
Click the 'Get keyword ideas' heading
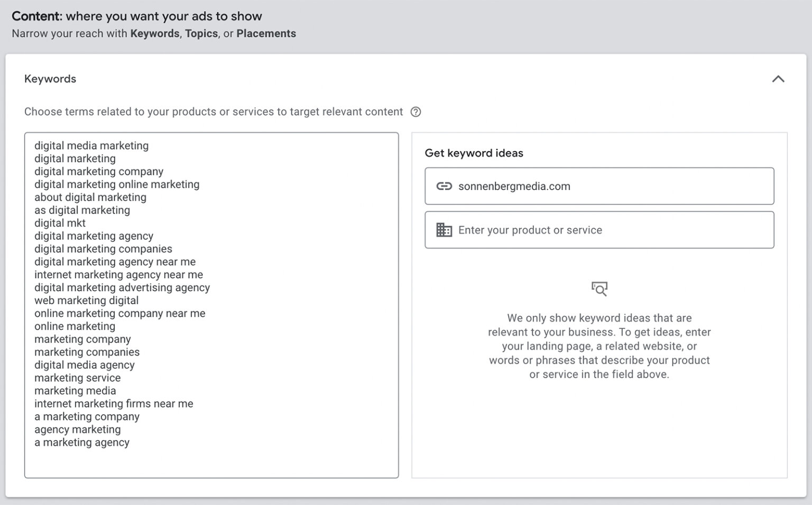[x=474, y=153]
